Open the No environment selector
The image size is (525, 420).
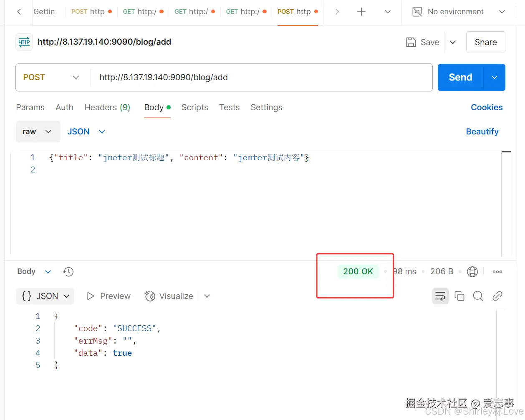(458, 12)
